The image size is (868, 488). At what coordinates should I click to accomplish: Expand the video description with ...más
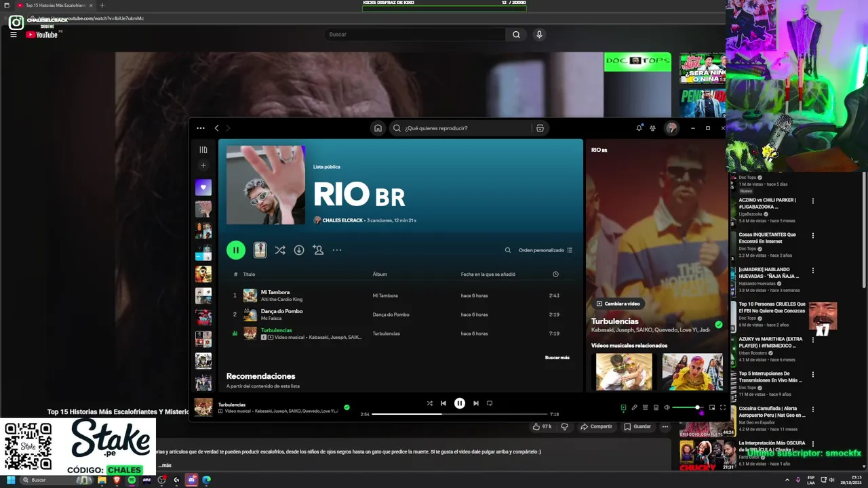click(165, 466)
